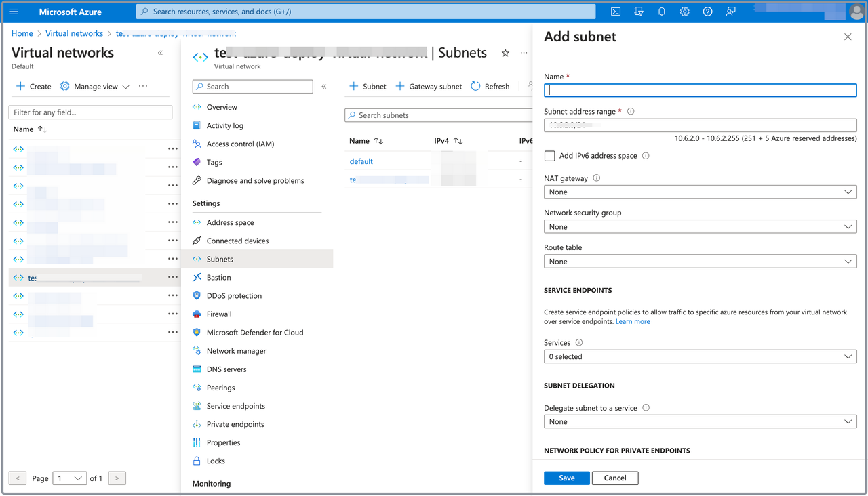This screenshot has height=496, width=868.
Task: Collapse the resource menu with chevrons
Action: coord(324,87)
